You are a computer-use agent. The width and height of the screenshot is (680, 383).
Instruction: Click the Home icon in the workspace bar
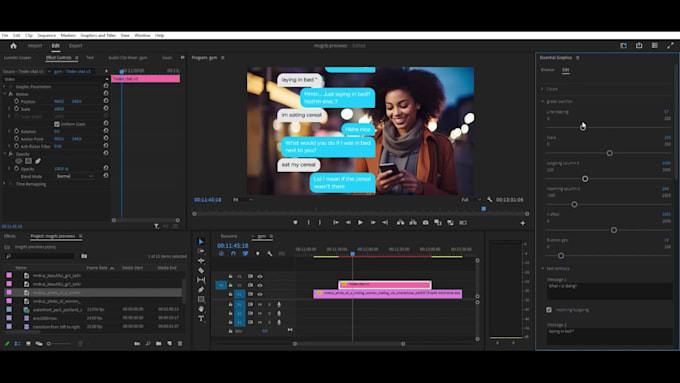(x=13, y=46)
